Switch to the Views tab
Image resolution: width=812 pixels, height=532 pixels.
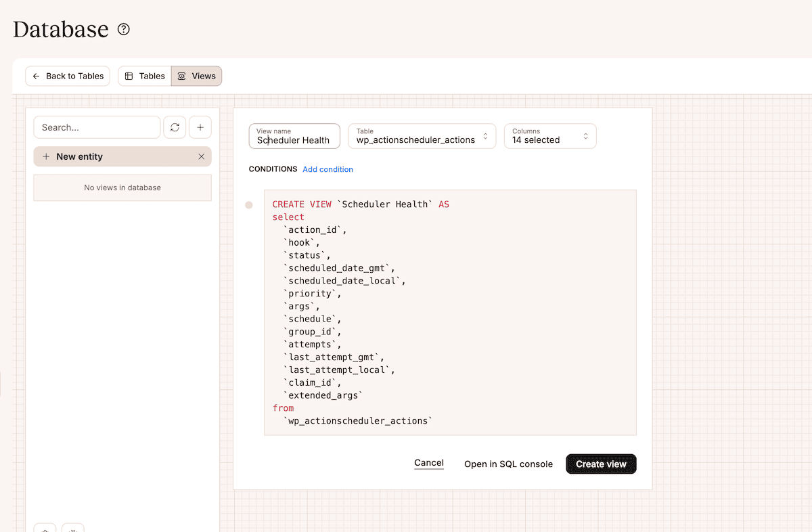[196, 76]
